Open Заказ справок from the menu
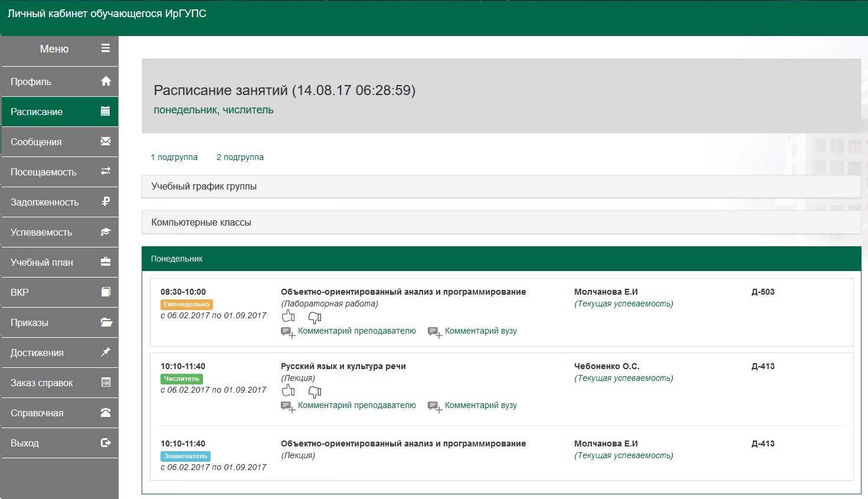The width and height of the screenshot is (868, 499). click(60, 383)
